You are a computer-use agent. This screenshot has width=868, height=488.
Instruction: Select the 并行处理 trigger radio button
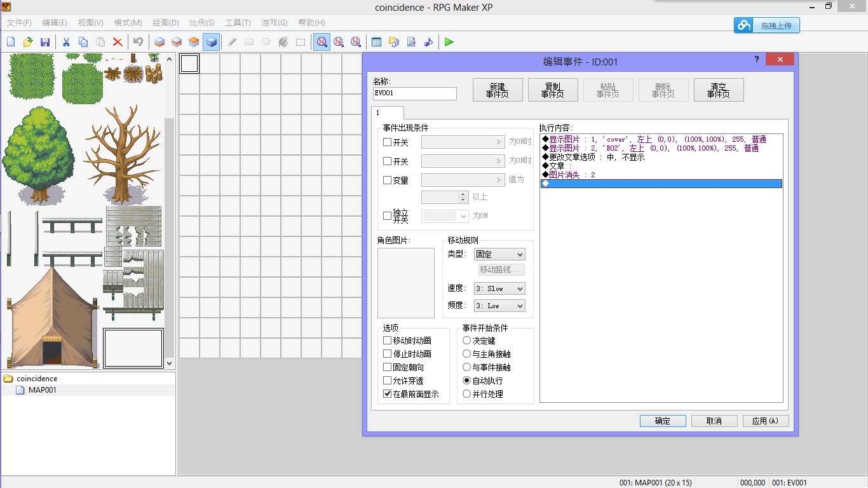coord(467,394)
